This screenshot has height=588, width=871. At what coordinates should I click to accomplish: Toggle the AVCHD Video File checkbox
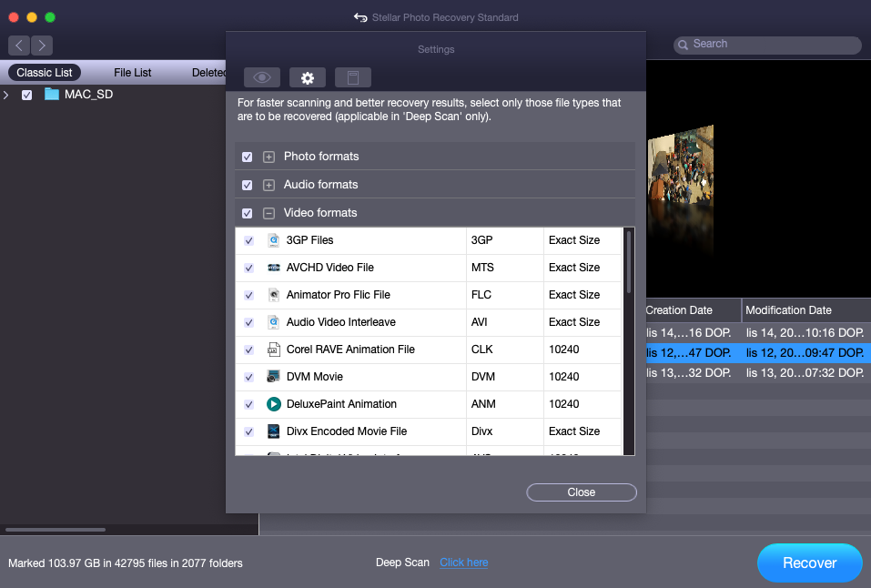coord(249,268)
